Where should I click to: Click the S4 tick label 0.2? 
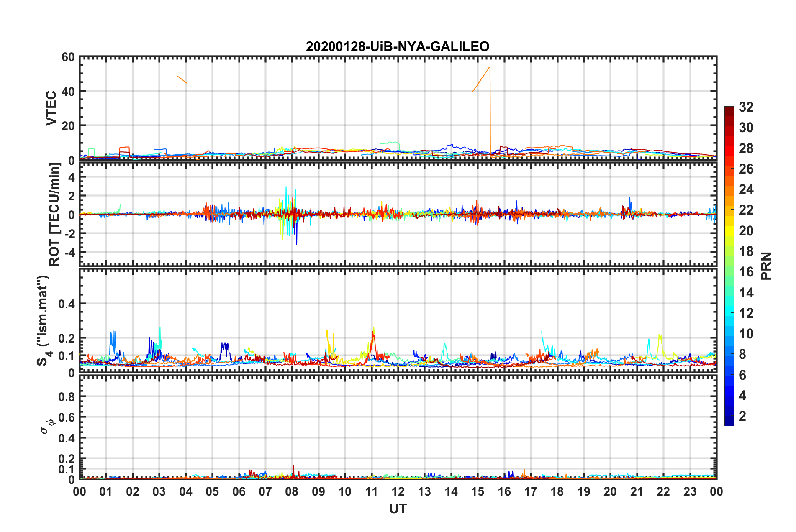tap(67, 338)
